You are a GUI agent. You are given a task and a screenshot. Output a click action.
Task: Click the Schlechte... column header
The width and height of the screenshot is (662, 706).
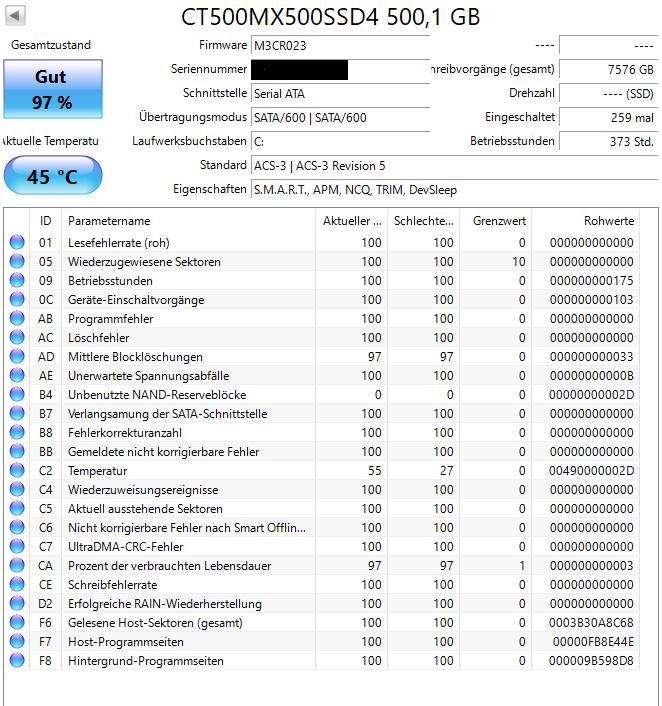click(x=424, y=221)
